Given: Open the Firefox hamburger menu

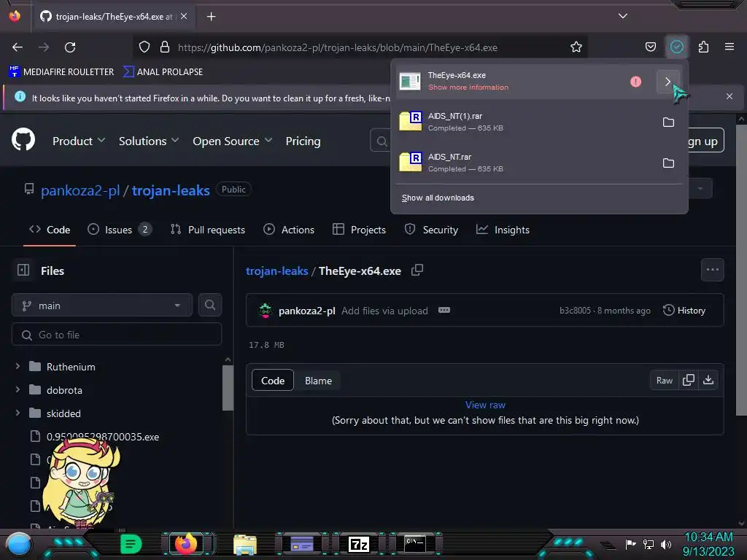Looking at the screenshot, I should [729, 47].
